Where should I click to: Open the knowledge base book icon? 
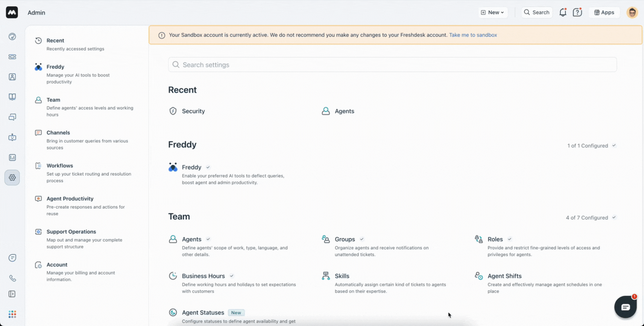pyautogui.click(x=12, y=97)
